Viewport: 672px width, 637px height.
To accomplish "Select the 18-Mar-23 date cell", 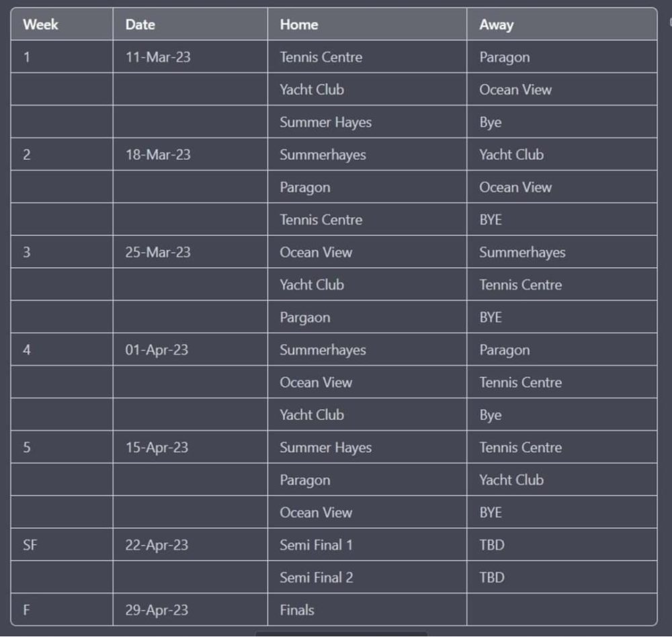I will pos(190,155).
